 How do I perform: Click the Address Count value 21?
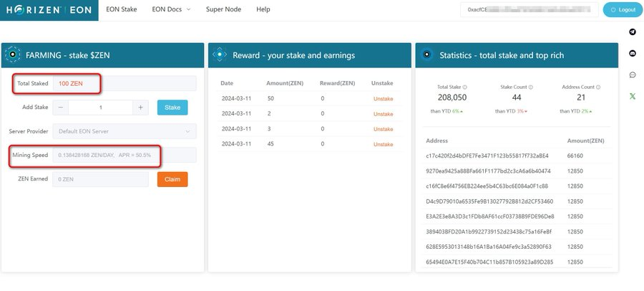[581, 97]
